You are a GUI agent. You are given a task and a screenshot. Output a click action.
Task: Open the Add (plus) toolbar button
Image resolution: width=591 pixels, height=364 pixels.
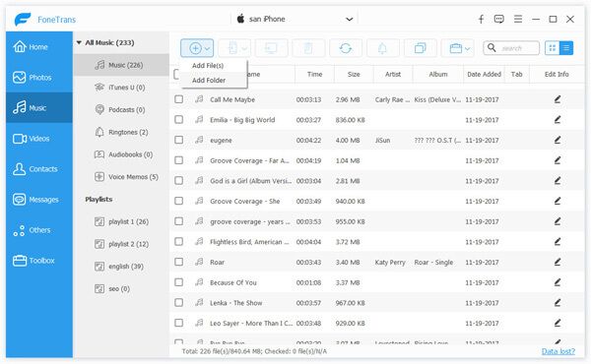[x=197, y=48]
